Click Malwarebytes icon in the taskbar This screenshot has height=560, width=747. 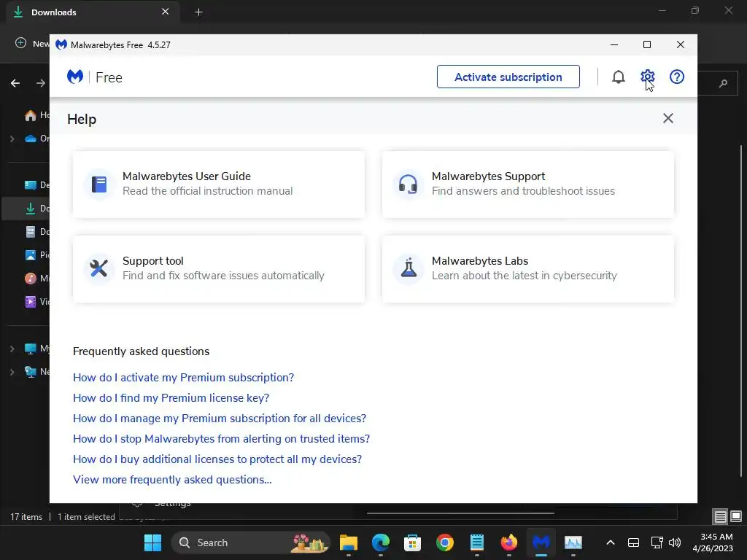pos(541,542)
